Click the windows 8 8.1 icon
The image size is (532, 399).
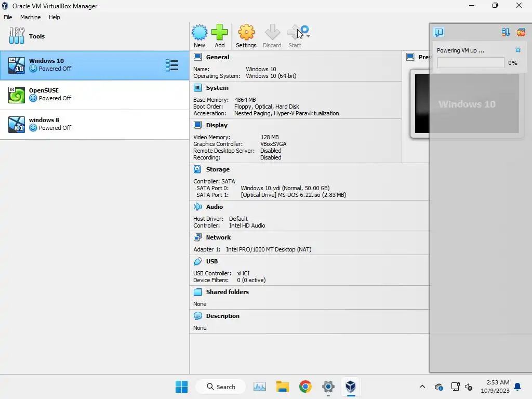tap(17, 125)
